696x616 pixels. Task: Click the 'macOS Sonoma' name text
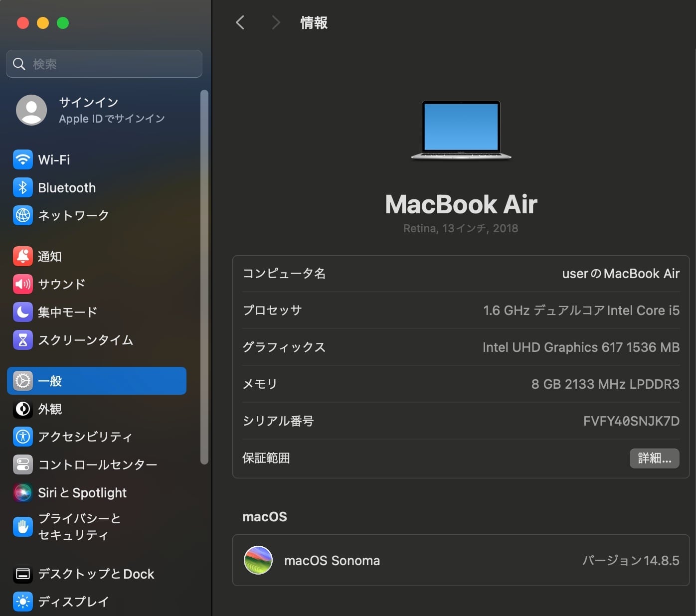[x=332, y=561]
